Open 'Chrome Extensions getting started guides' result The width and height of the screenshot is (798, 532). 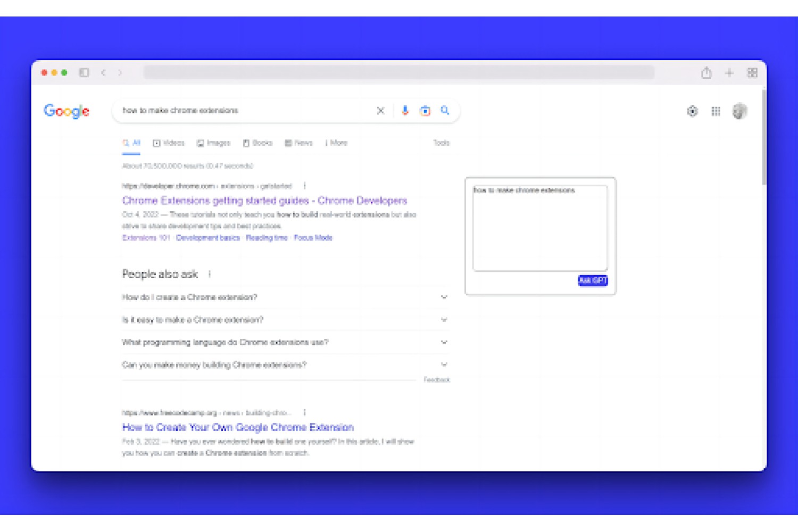point(264,201)
